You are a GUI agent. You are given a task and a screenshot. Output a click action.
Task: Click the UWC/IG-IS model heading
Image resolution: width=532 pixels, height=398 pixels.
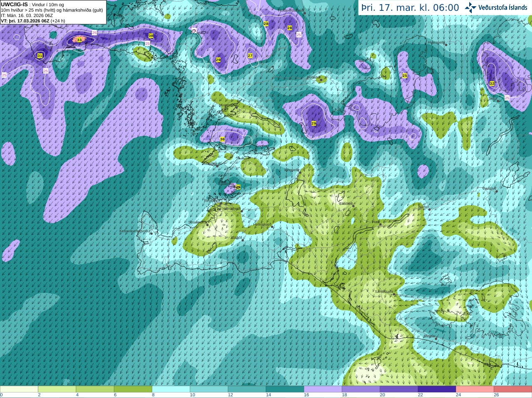point(14,5)
